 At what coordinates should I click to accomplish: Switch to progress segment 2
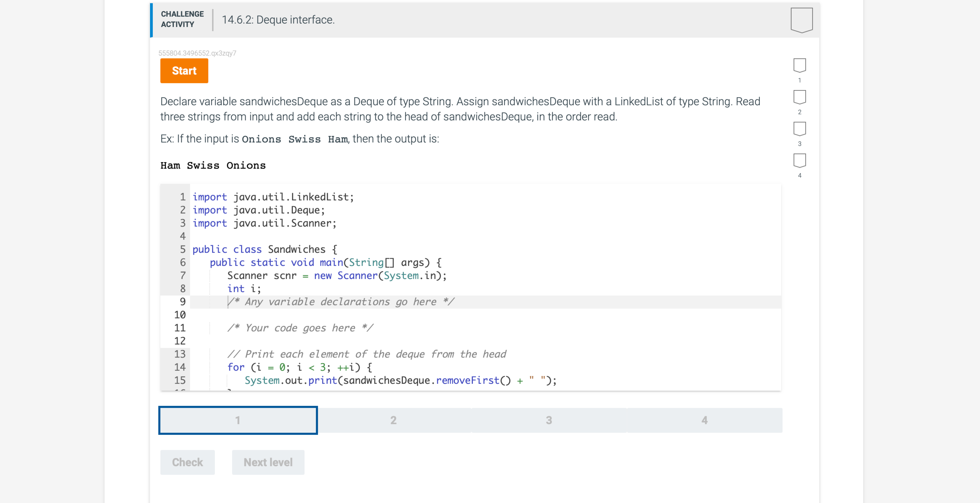[x=393, y=420]
